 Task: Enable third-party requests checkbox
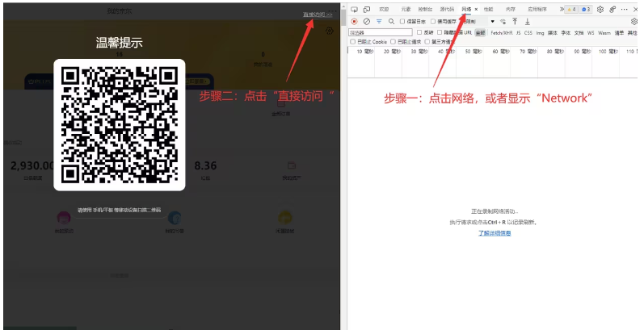[x=427, y=42]
